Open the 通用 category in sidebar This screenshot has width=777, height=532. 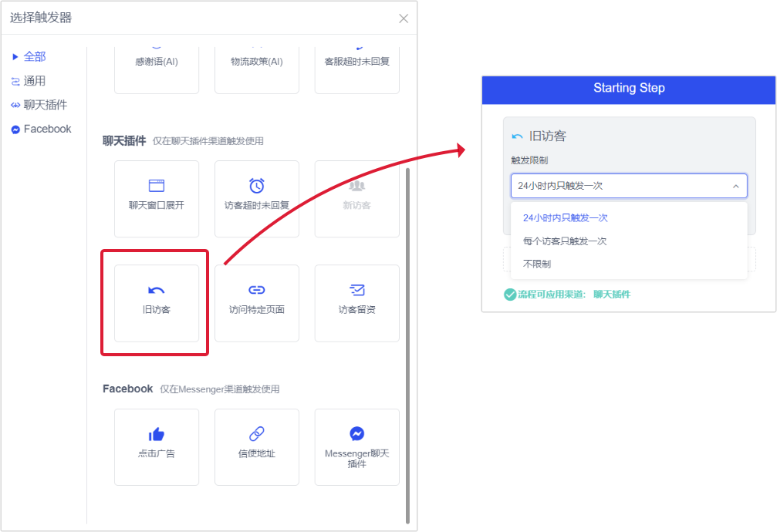(x=35, y=81)
